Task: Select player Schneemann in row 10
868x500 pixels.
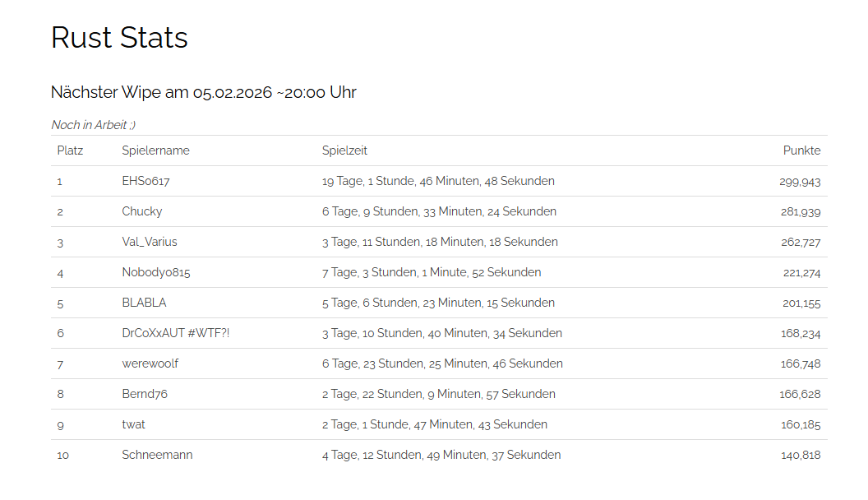Action: 157,455
